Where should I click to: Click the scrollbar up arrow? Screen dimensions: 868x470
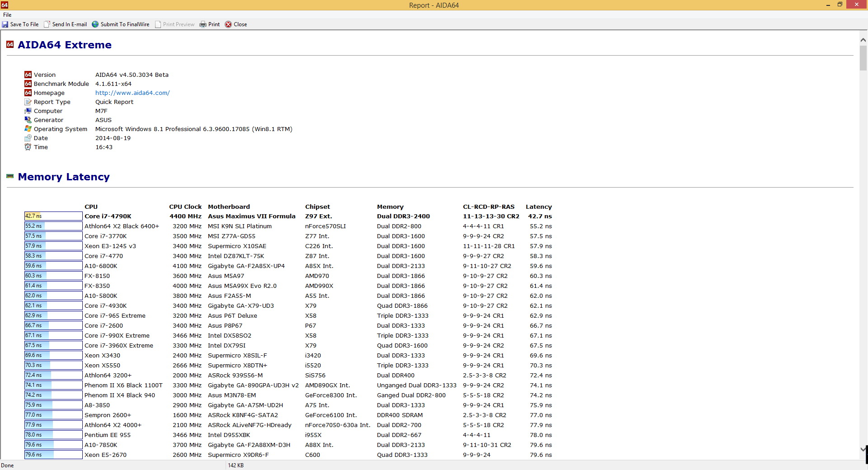[x=863, y=40]
